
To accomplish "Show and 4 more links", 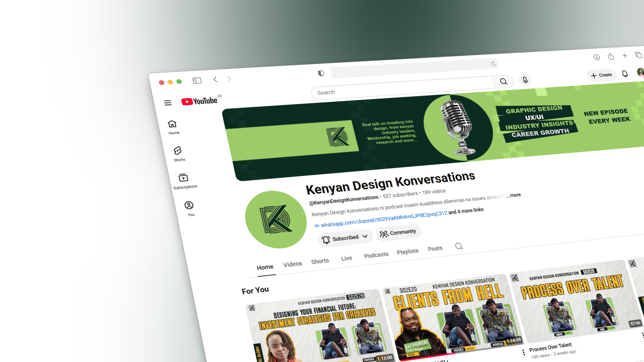I will pyautogui.click(x=466, y=211).
